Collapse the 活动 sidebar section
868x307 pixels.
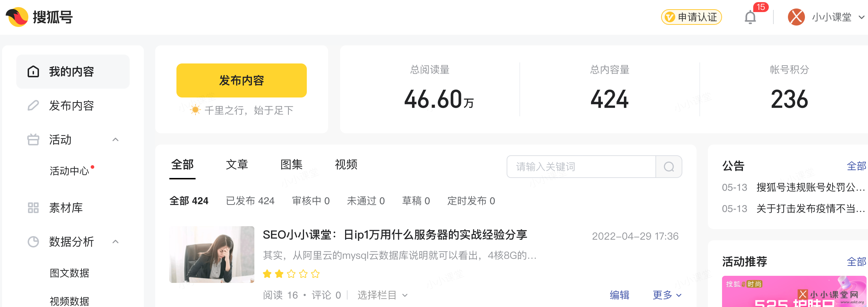tap(115, 140)
